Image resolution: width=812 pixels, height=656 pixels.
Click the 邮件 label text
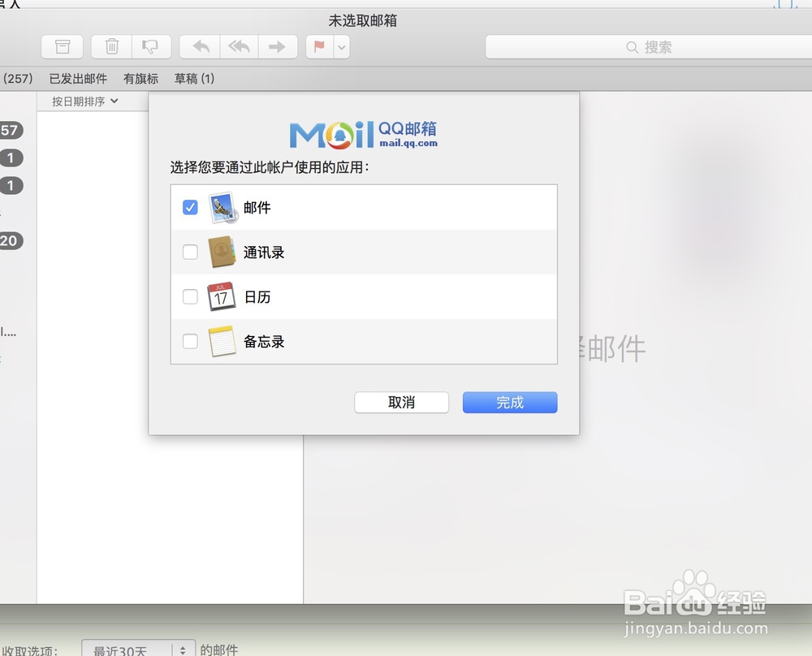[257, 208]
